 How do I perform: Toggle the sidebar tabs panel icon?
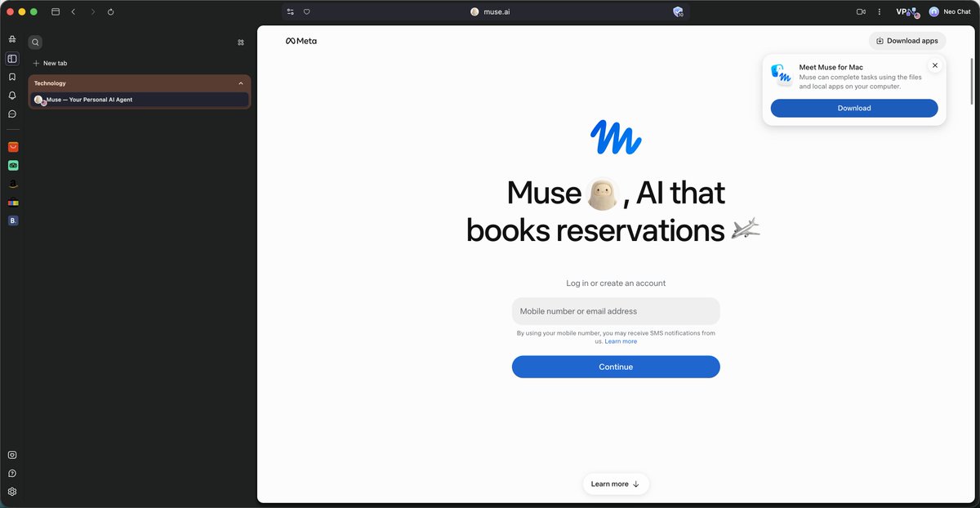click(12, 59)
